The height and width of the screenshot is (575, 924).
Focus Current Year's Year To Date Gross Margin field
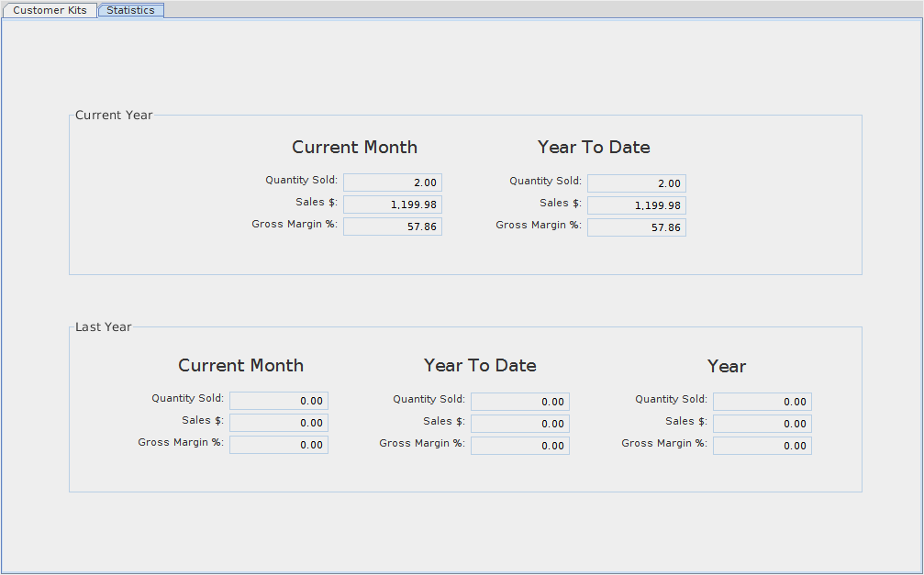(x=636, y=227)
